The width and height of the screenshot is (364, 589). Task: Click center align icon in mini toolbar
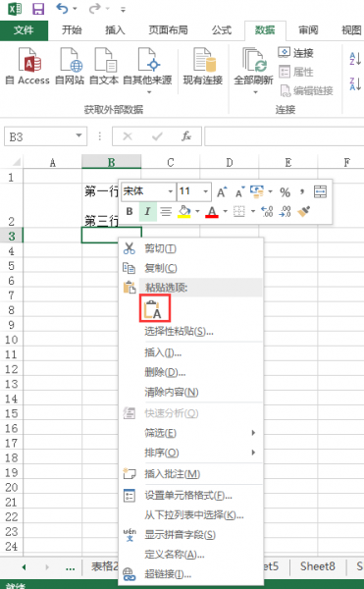pos(166,211)
